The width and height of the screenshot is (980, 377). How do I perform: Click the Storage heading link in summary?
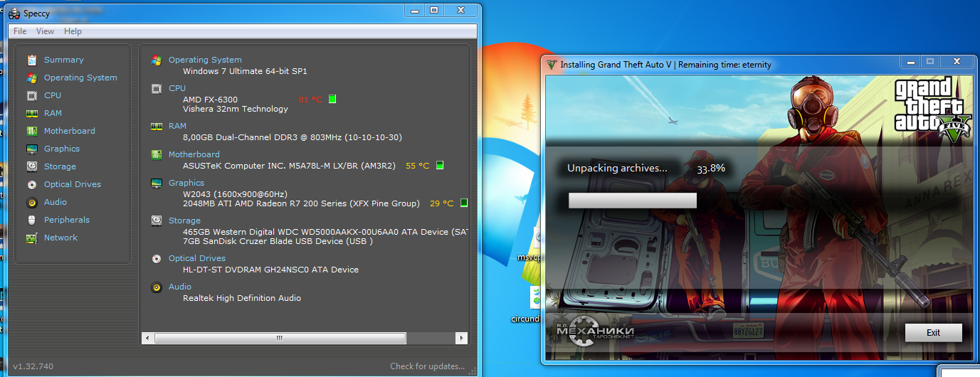coord(184,221)
